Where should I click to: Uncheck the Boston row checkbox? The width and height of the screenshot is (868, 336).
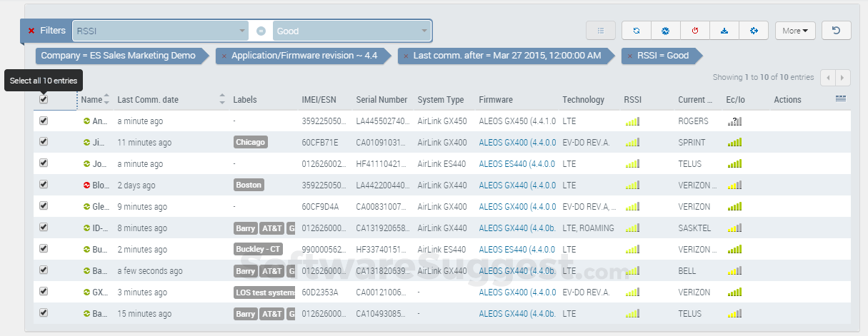44,185
